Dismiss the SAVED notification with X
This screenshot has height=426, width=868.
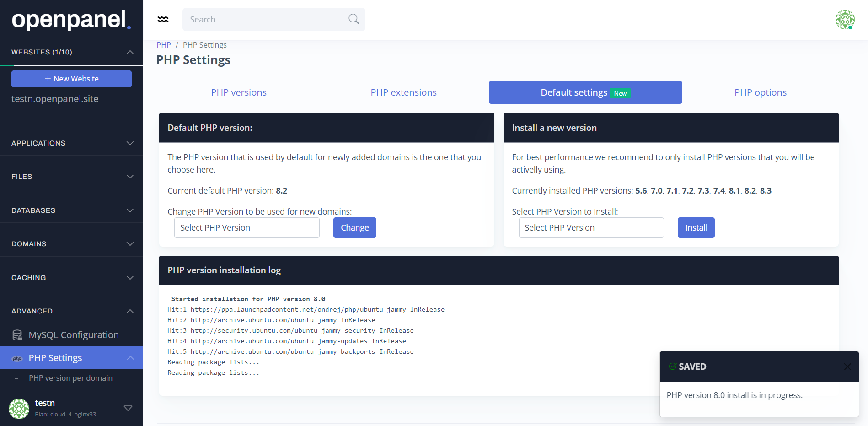click(x=847, y=367)
